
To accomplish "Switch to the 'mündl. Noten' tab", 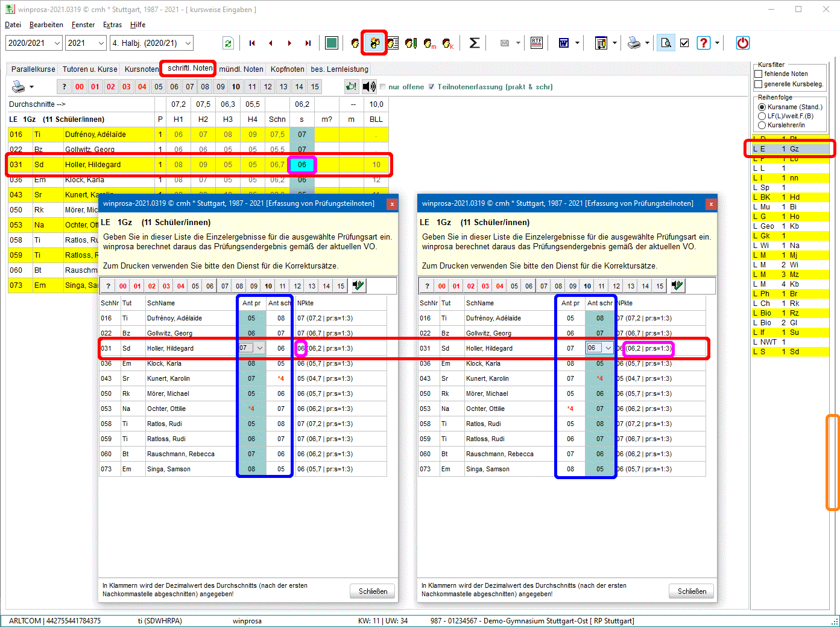I will coord(241,69).
